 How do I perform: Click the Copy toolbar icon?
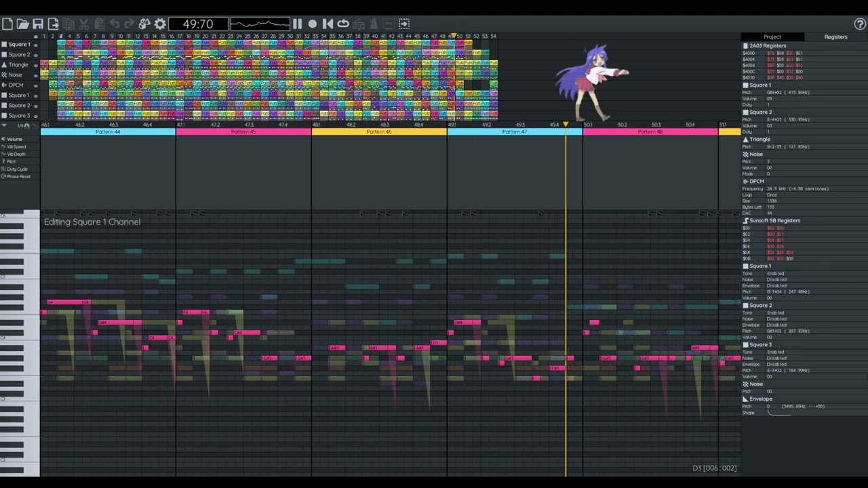click(x=68, y=24)
